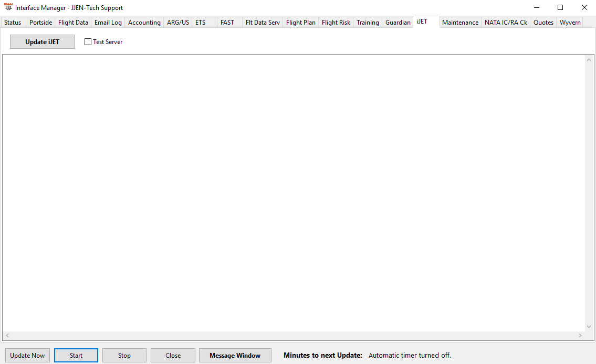Click the Start button
This screenshot has width=596, height=364.
click(x=76, y=355)
